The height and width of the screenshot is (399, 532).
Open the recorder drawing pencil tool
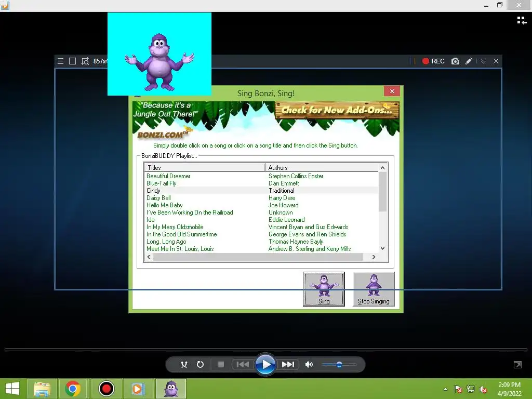point(469,61)
